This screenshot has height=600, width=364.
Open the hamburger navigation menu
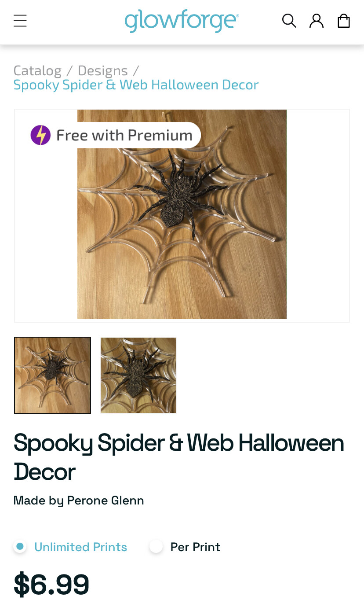(x=20, y=21)
